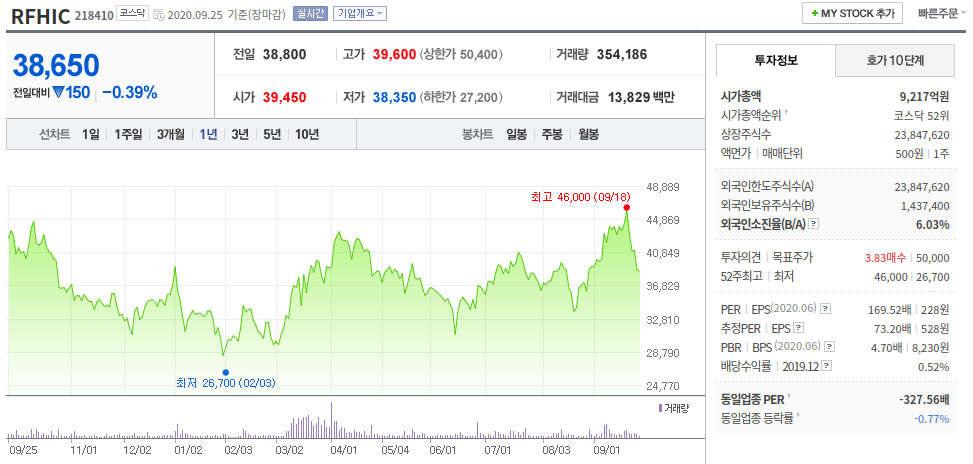Click the 실시간 badge button

pos(310,13)
